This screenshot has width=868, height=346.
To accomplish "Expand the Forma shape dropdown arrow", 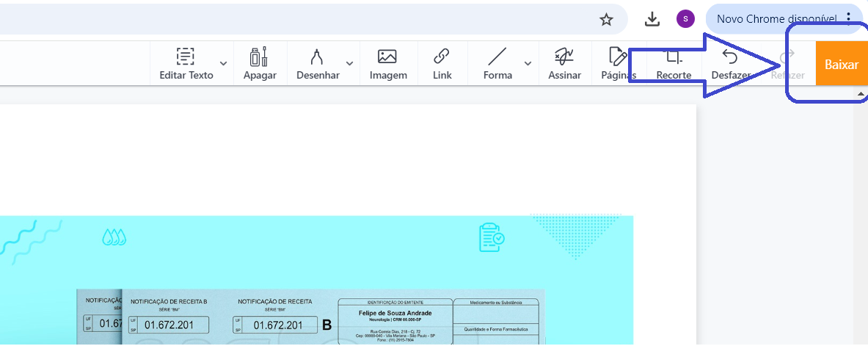I will (528, 64).
